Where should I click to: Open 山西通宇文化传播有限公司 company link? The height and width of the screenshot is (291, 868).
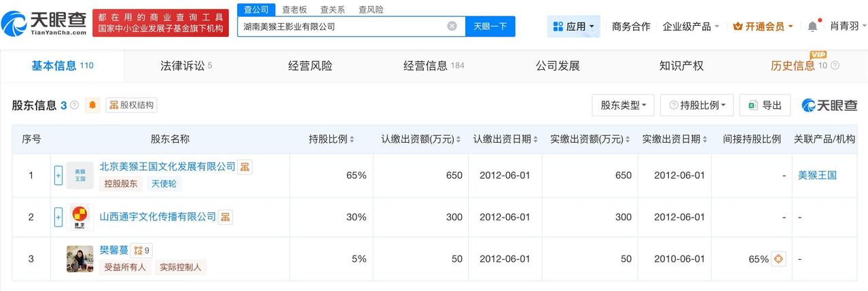pos(158,217)
